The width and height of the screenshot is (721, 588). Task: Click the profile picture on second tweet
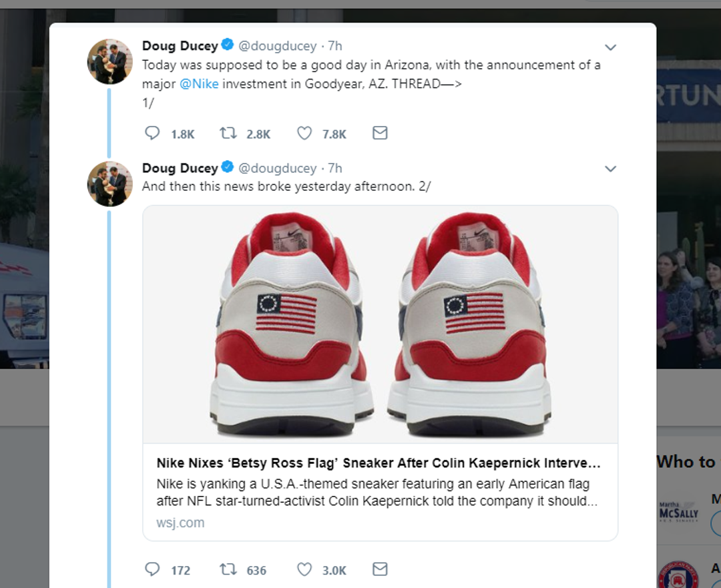click(x=110, y=184)
